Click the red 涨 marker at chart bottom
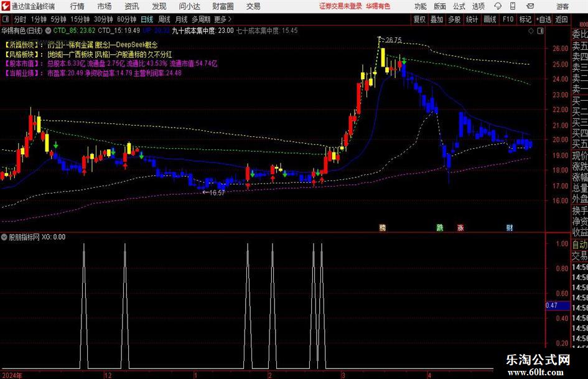The height and width of the screenshot is (379, 588). coord(460,227)
